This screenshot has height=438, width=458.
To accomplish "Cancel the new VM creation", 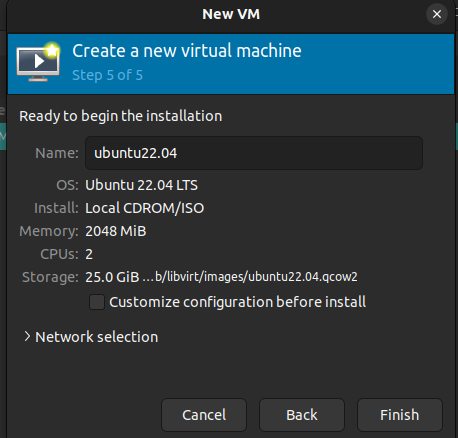I will tap(204, 415).
